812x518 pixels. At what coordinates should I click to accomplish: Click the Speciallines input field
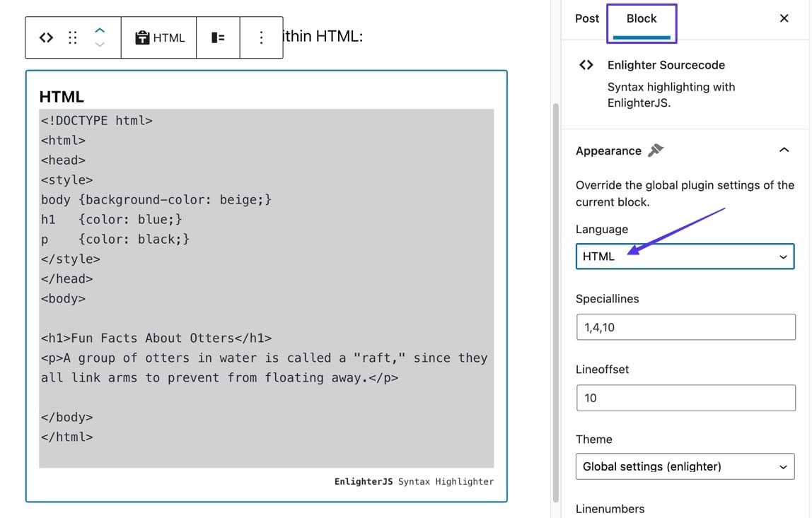pos(685,327)
